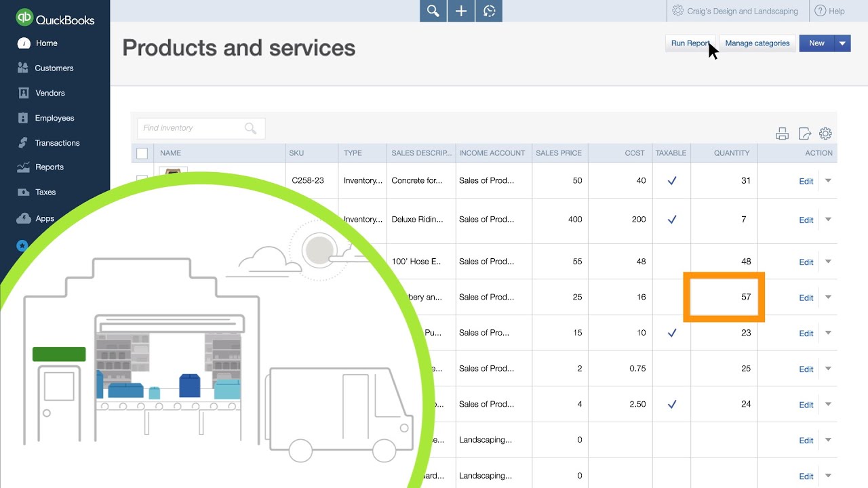Click Edit in the Concrete row

click(806, 181)
